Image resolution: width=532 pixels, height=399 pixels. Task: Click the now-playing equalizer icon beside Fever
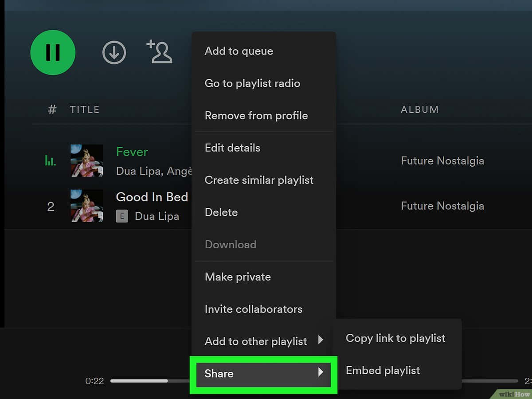tap(51, 160)
